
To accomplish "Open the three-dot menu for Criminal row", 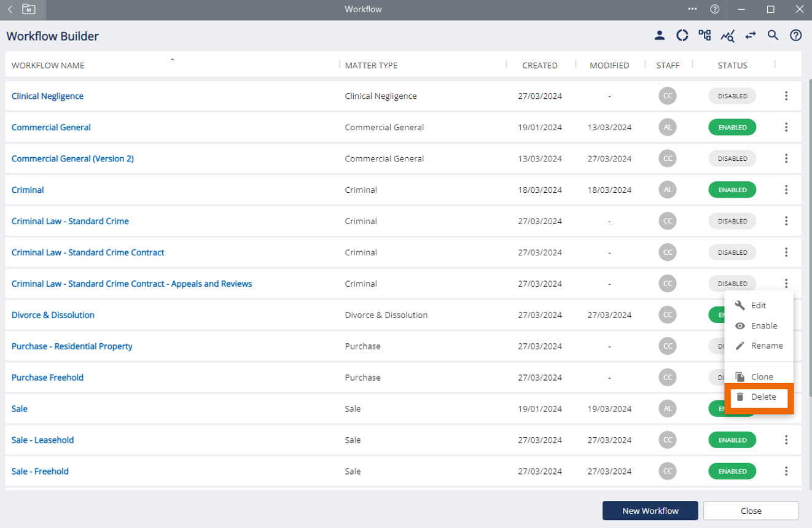I will (x=786, y=190).
